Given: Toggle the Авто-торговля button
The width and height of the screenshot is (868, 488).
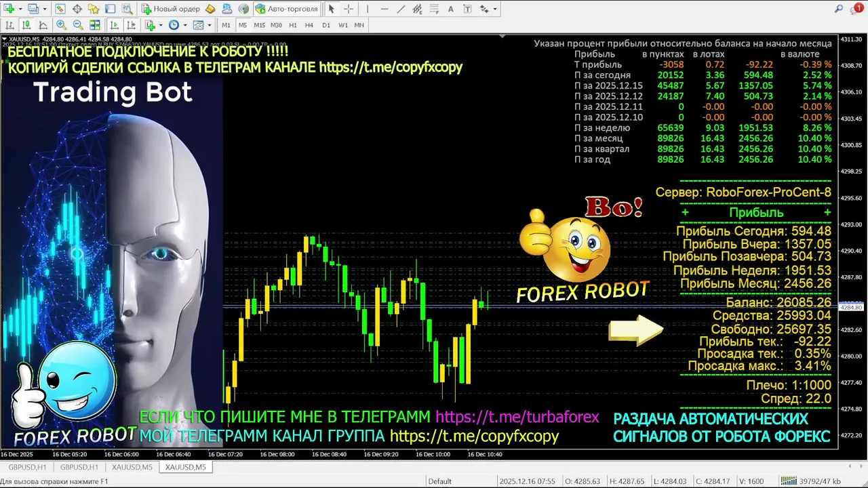Looking at the screenshot, I should (x=287, y=9).
